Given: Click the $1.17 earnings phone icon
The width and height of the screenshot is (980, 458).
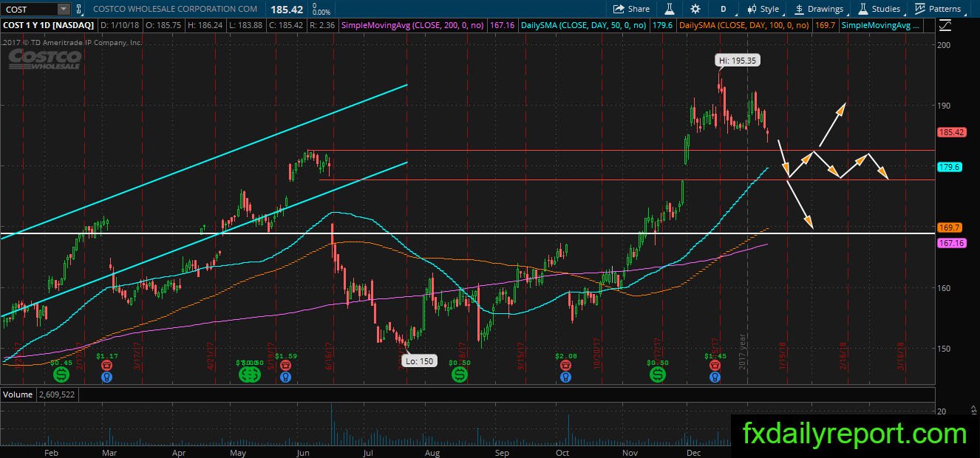Looking at the screenshot, I should click(x=107, y=365).
